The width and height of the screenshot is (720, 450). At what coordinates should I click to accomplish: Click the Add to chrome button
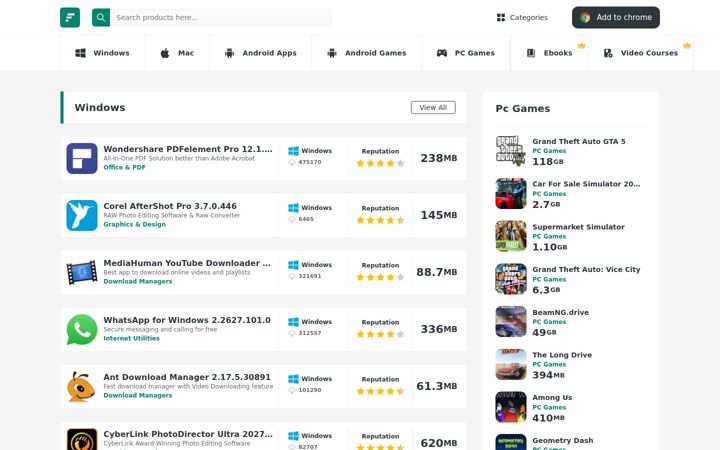click(616, 17)
